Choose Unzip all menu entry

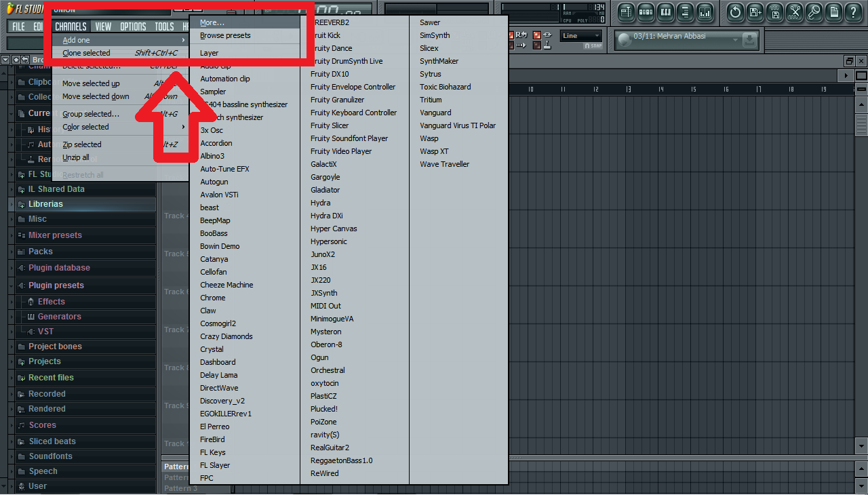tap(121, 157)
